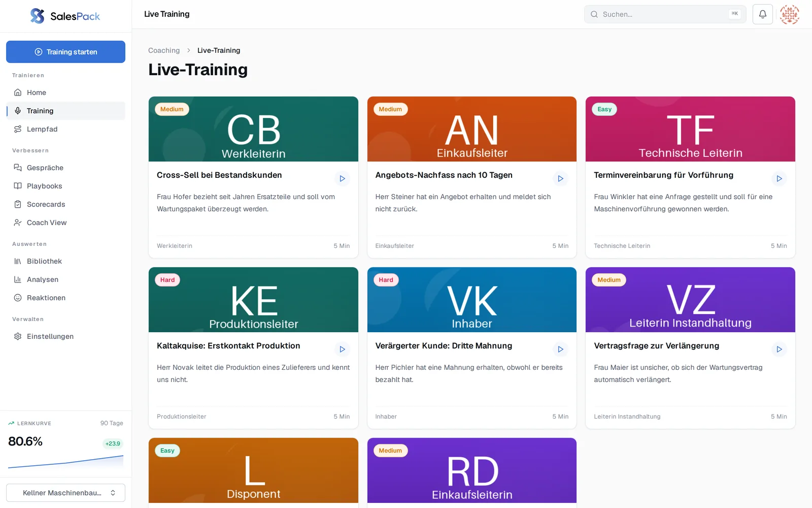The height and width of the screenshot is (508, 812).
Task: Click the Einstellungen gear icon
Action: click(x=18, y=336)
